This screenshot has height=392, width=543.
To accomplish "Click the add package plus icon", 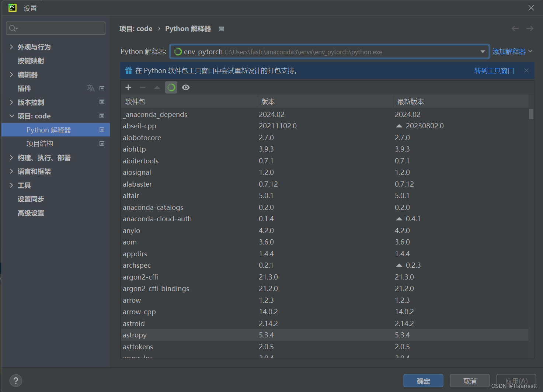I will pos(128,87).
